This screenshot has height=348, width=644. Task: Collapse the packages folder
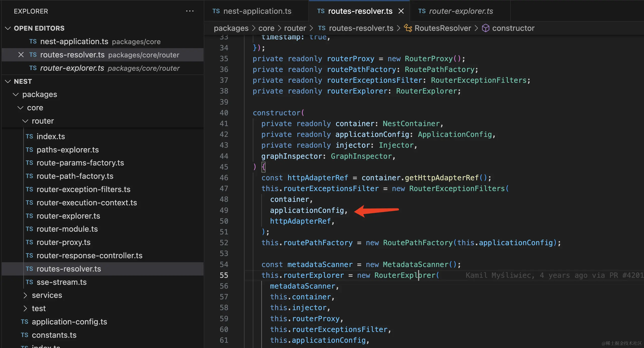tap(16, 94)
